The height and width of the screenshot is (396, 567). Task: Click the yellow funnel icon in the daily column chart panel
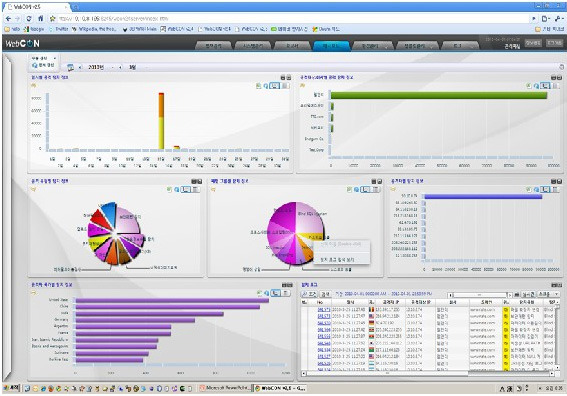tap(34, 86)
